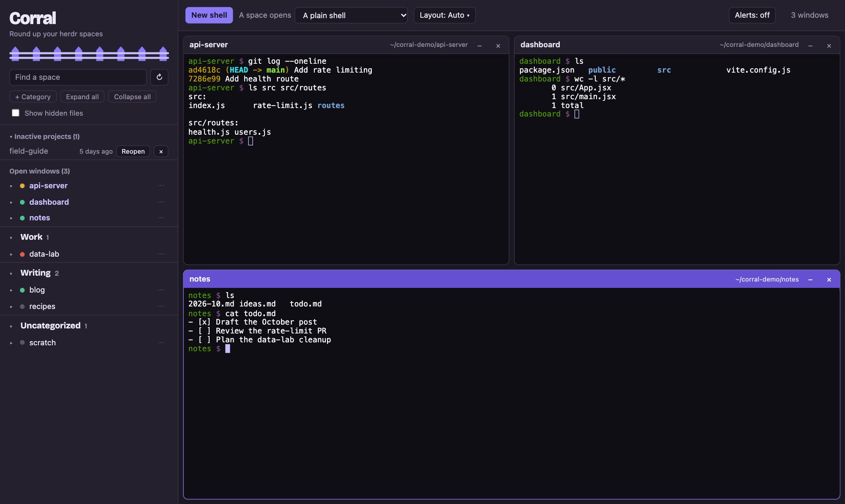The image size is (845, 504).
Task: Click the Expand all button
Action: click(x=82, y=97)
